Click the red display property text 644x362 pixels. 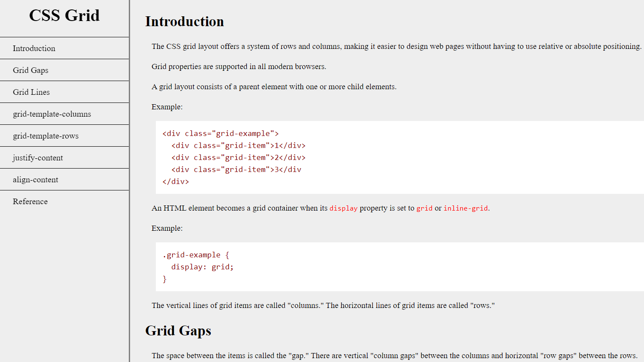[343, 208]
